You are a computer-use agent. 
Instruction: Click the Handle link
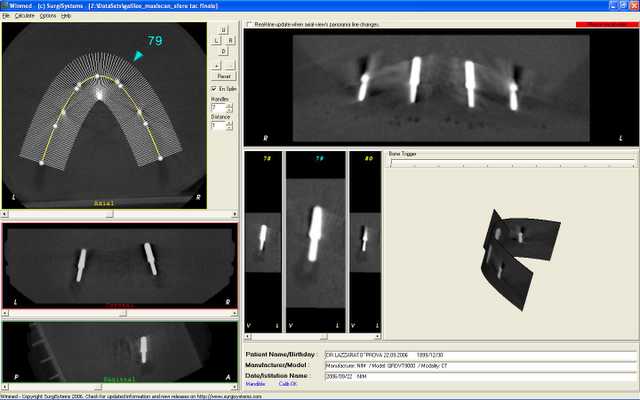(256, 384)
